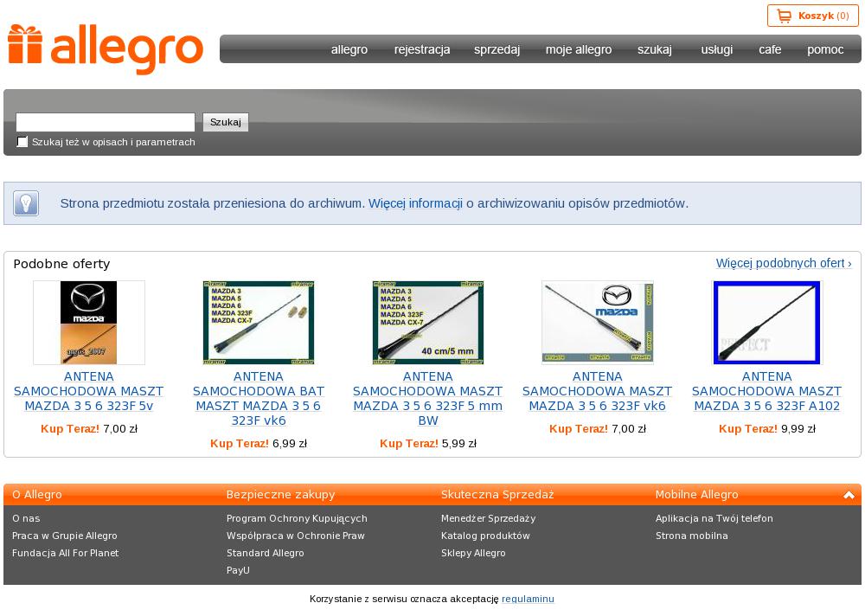Screen dimensions: 865x616
Task: Open the allegro menu item
Action: [349, 49]
